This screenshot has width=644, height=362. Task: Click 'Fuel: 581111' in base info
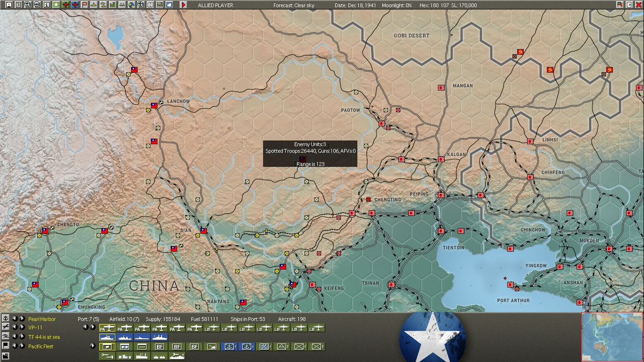pyautogui.click(x=204, y=319)
